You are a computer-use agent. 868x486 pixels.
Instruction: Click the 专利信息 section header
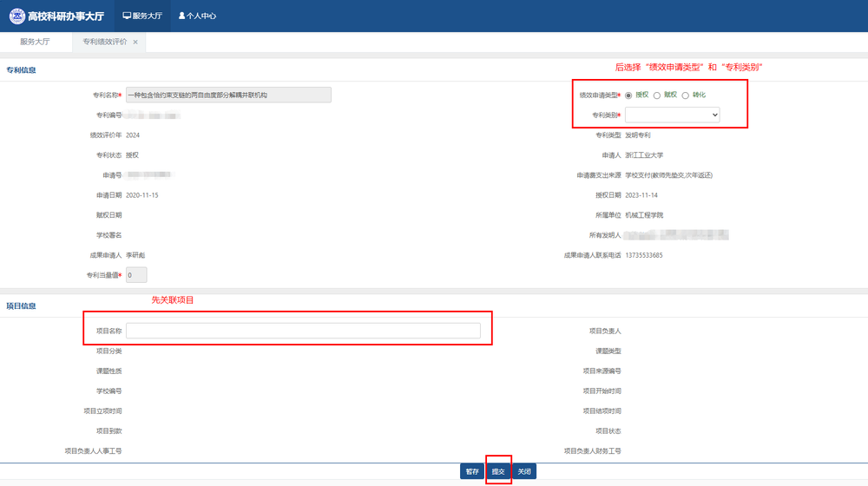(x=22, y=69)
